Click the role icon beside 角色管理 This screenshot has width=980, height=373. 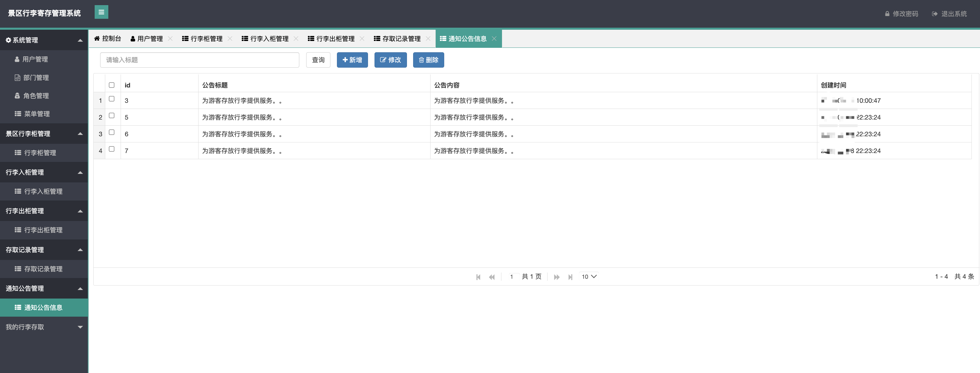click(x=17, y=96)
